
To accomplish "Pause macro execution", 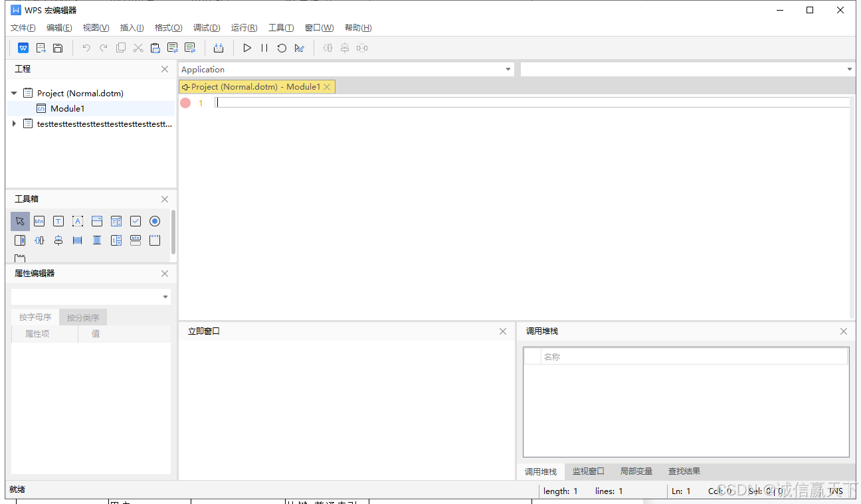I will point(264,48).
